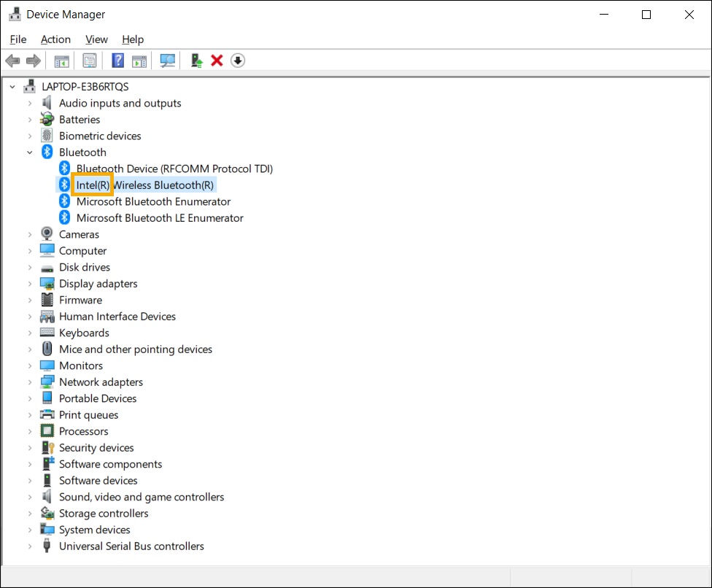Select Bluetooth Device (RFCOMM Protocol TDI)
712x588 pixels.
174,169
